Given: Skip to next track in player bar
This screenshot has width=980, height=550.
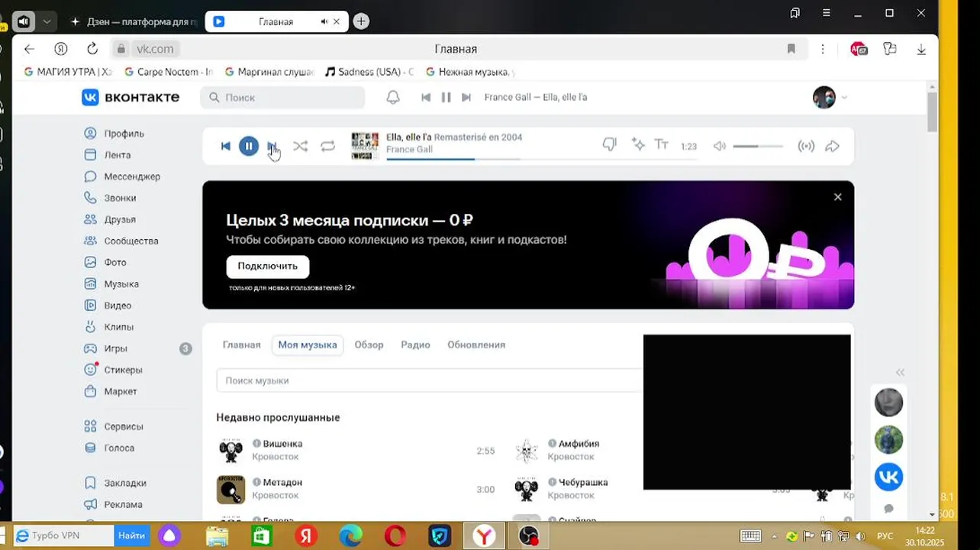Looking at the screenshot, I should [x=272, y=146].
